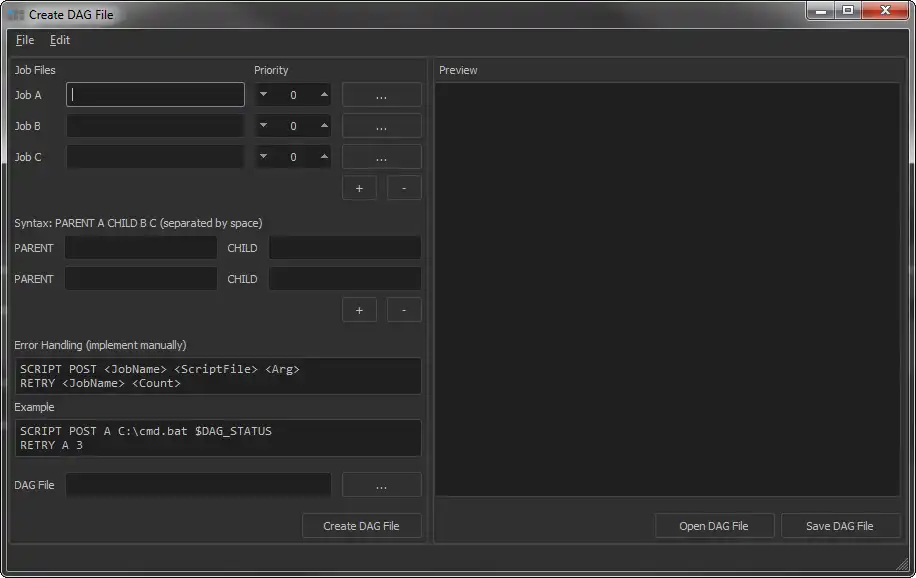
Task: Decrease Job A priority with down arrow
Action: [x=263, y=95]
